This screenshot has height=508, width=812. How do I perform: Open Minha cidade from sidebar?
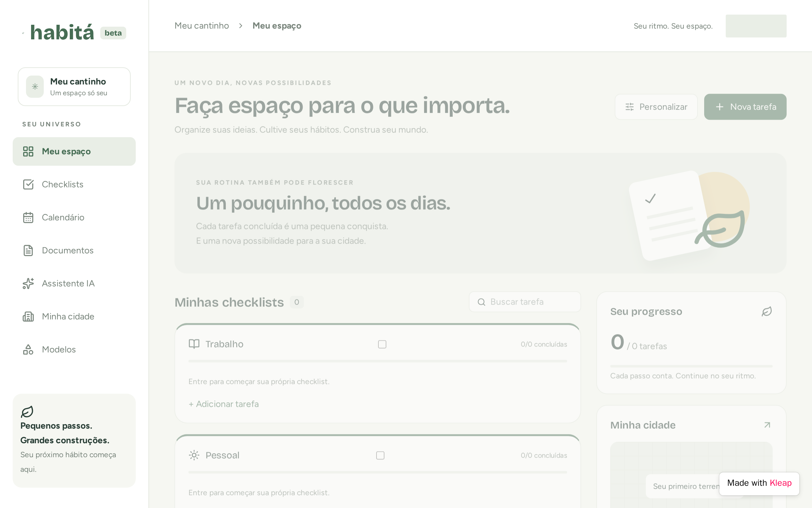click(x=74, y=317)
